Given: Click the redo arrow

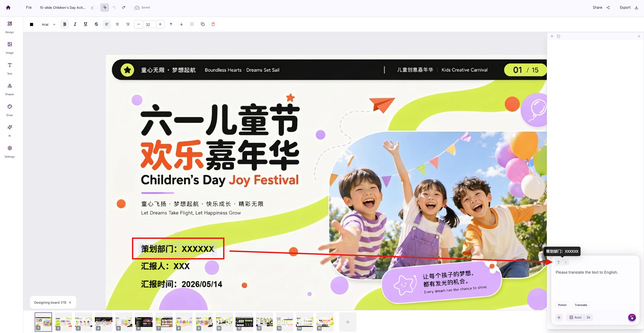Looking at the screenshot, I should click(124, 7).
